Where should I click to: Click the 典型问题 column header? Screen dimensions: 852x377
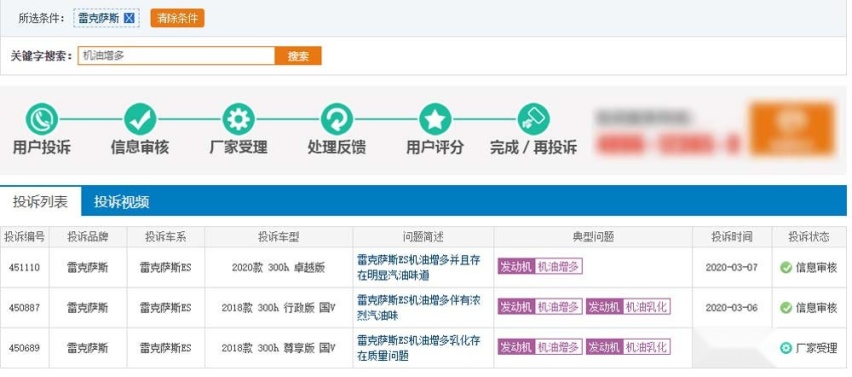[x=593, y=237]
